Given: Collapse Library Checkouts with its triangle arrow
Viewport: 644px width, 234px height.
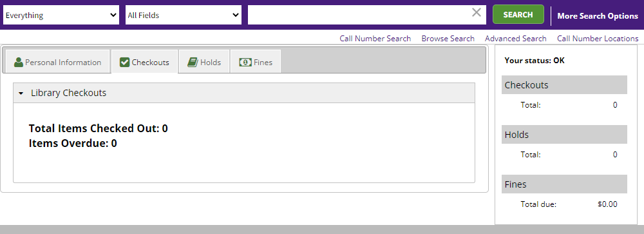Looking at the screenshot, I should (x=21, y=93).
